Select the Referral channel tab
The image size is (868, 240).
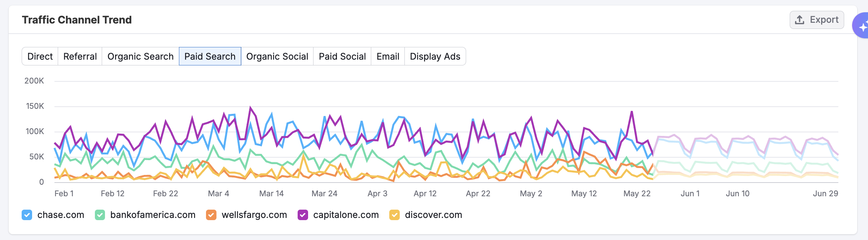[80, 56]
